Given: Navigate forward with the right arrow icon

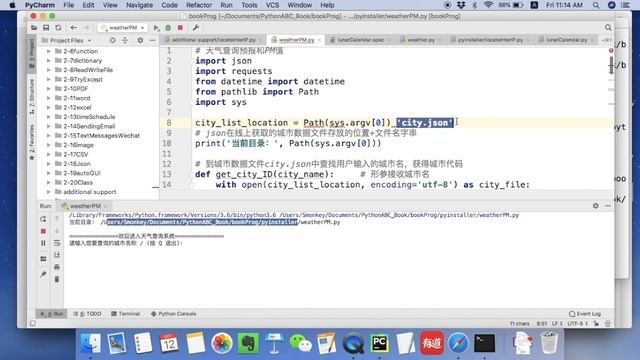Looking at the screenshot, I should [x=86, y=28].
